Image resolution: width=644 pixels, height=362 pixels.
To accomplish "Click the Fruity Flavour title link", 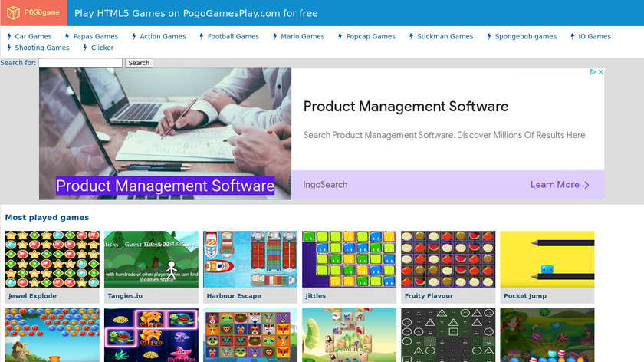I will [429, 296].
